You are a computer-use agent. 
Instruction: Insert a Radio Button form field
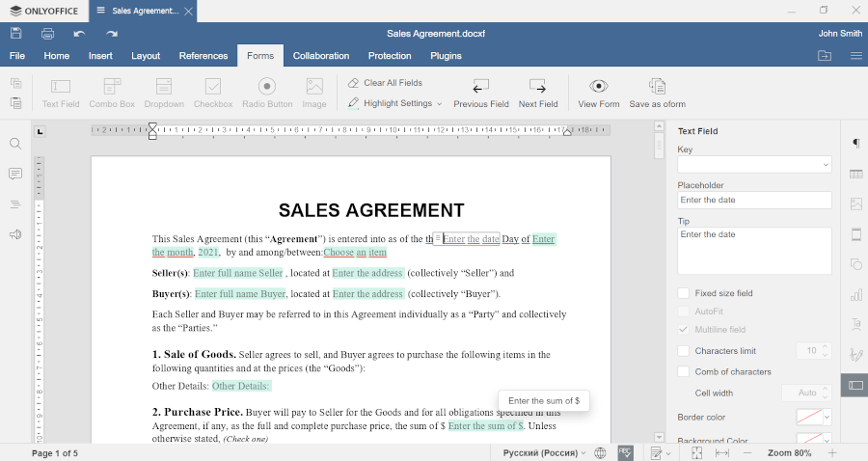tap(267, 93)
